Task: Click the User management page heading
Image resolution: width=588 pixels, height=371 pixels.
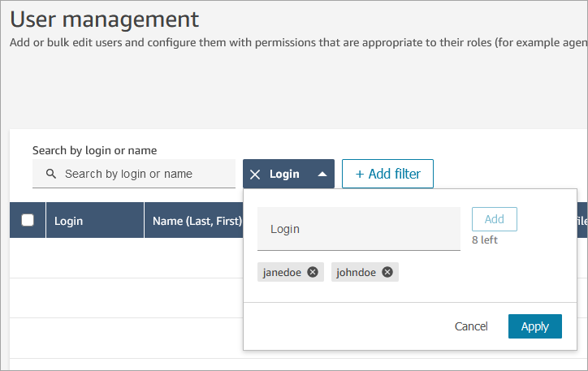Action: pos(104,19)
